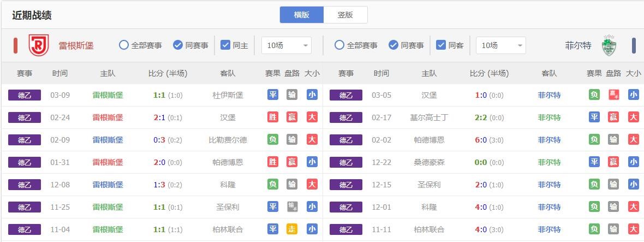Click the 平 result badge for 03-09 match
Image resolution: width=644 pixels, height=242 pixels.
point(273,95)
